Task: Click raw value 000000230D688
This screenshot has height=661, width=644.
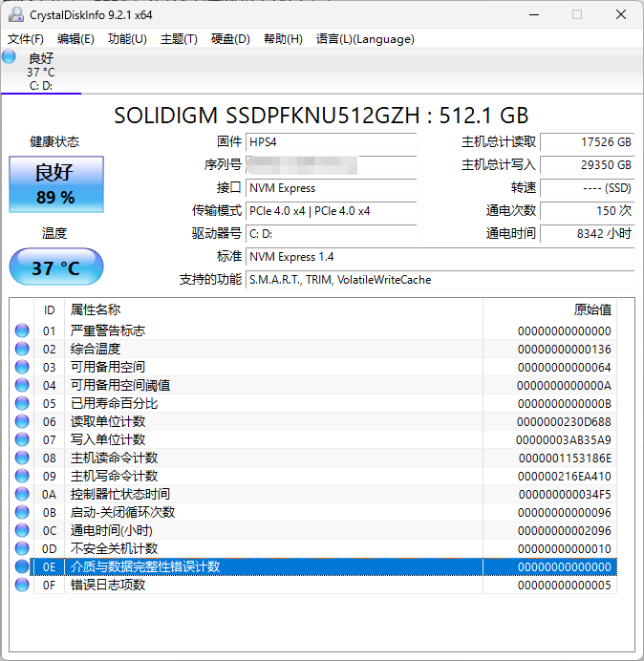Action: (x=564, y=421)
